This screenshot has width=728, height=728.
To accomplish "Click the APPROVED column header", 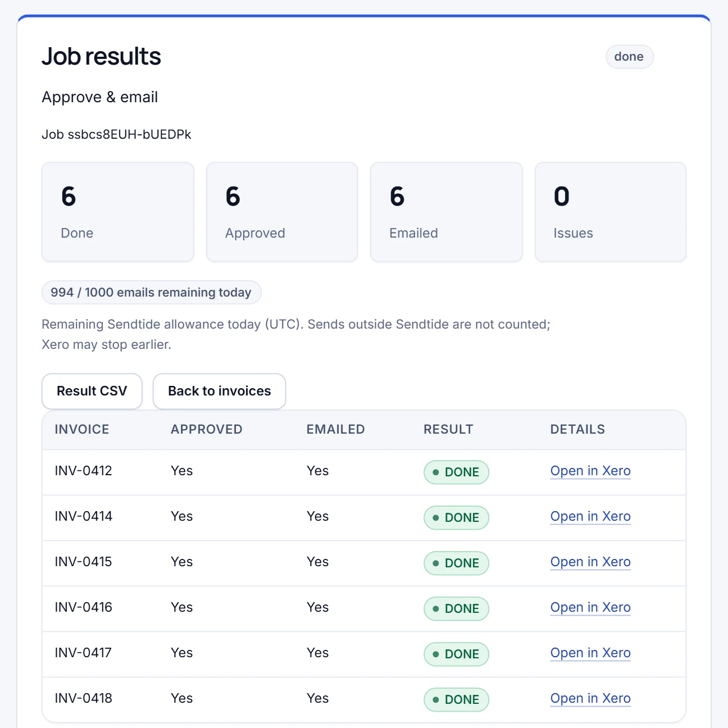I will click(x=207, y=429).
